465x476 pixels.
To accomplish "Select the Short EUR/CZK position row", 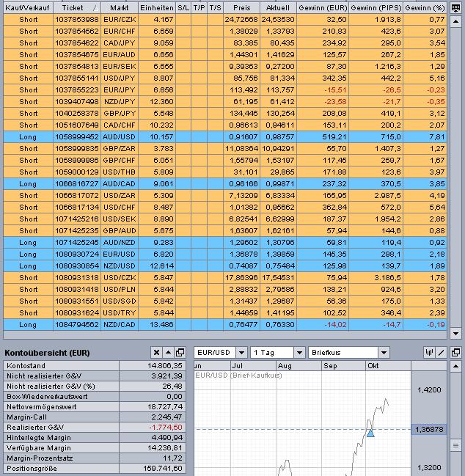I will (x=225, y=19).
